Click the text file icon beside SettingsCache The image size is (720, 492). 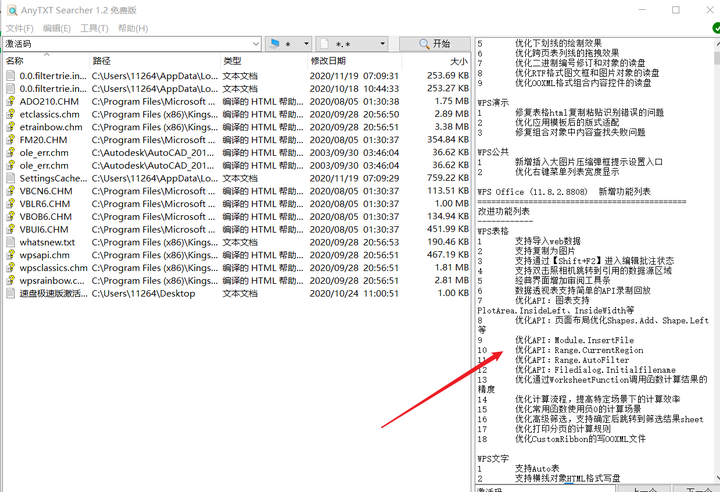[11, 178]
